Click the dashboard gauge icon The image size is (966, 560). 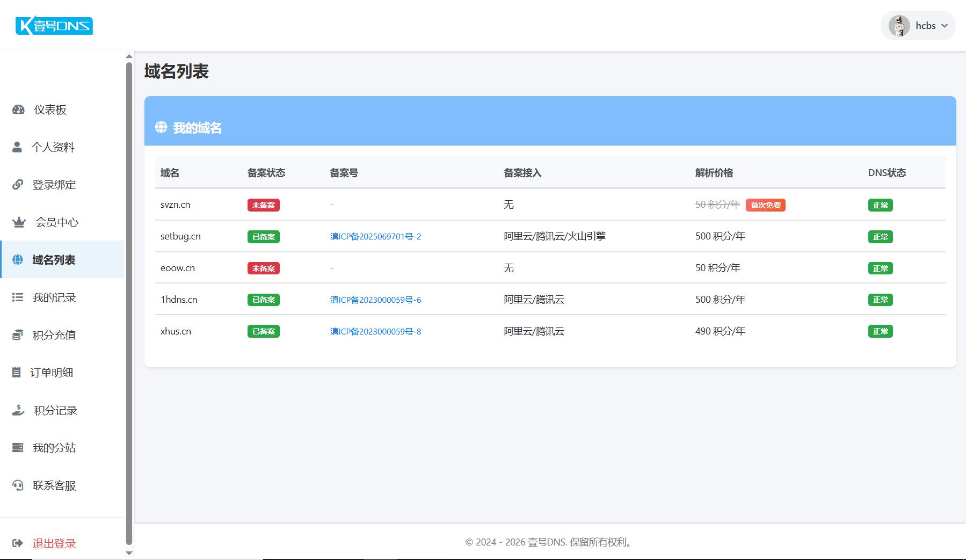(18, 110)
